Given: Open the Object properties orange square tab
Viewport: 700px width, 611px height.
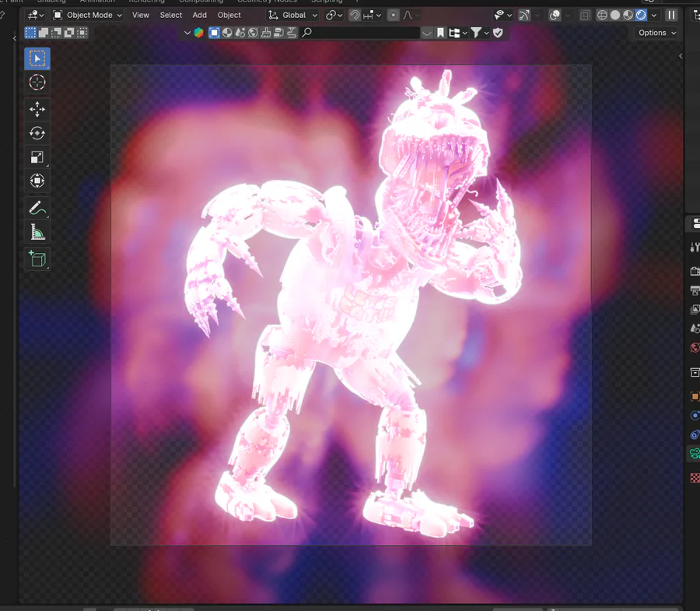Looking at the screenshot, I should click(x=695, y=396).
